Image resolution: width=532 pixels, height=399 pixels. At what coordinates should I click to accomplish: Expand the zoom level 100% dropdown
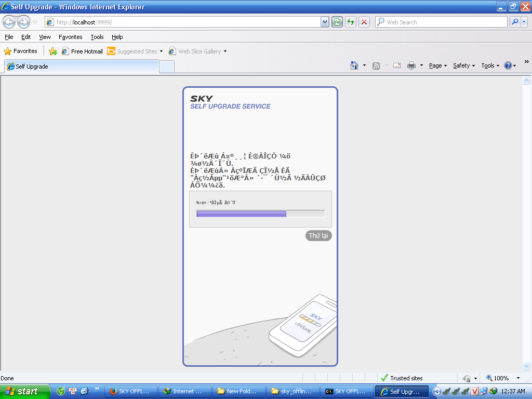point(518,378)
